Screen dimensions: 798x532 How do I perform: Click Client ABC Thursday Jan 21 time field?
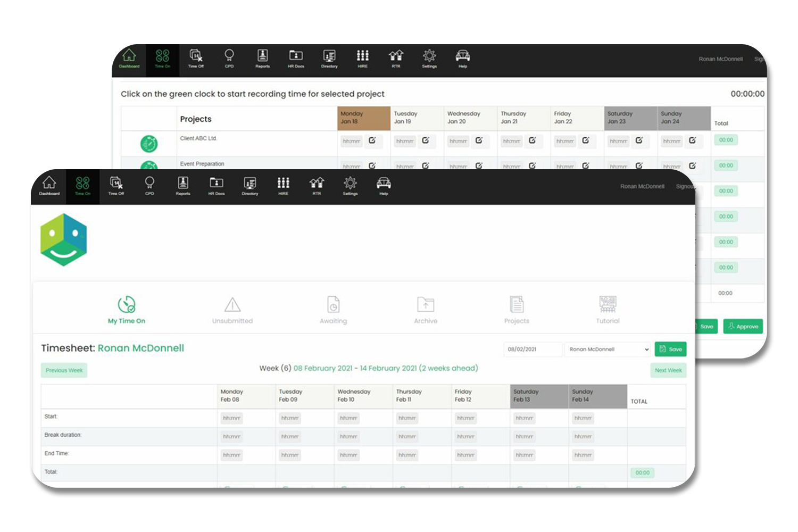(x=512, y=141)
